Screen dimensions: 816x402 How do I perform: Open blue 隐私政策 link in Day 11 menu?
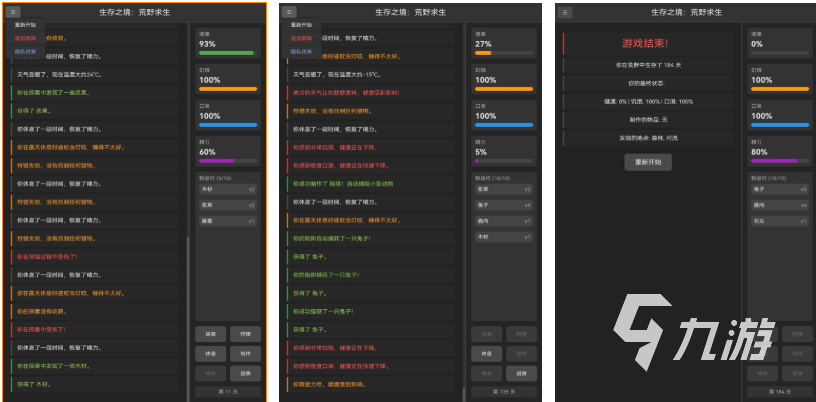(x=25, y=52)
